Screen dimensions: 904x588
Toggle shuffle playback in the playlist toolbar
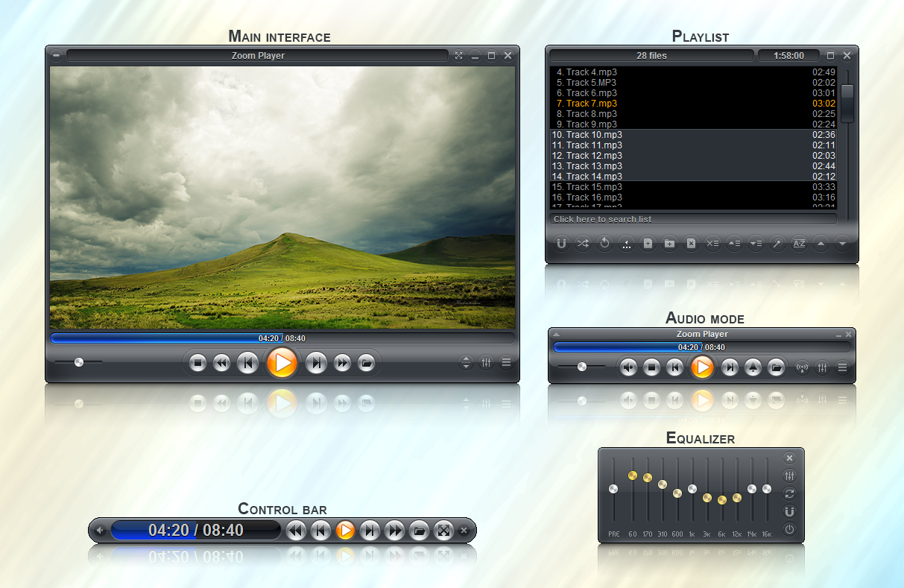(x=583, y=244)
